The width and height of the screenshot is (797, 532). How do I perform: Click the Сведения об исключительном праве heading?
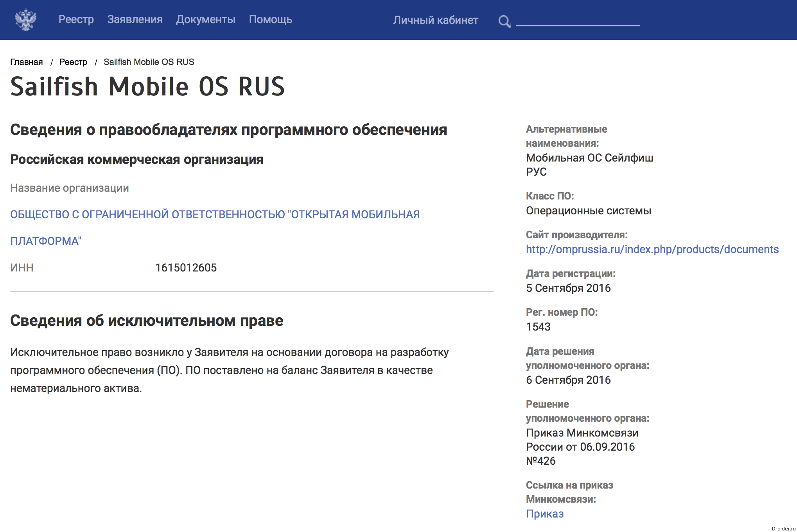tap(147, 320)
